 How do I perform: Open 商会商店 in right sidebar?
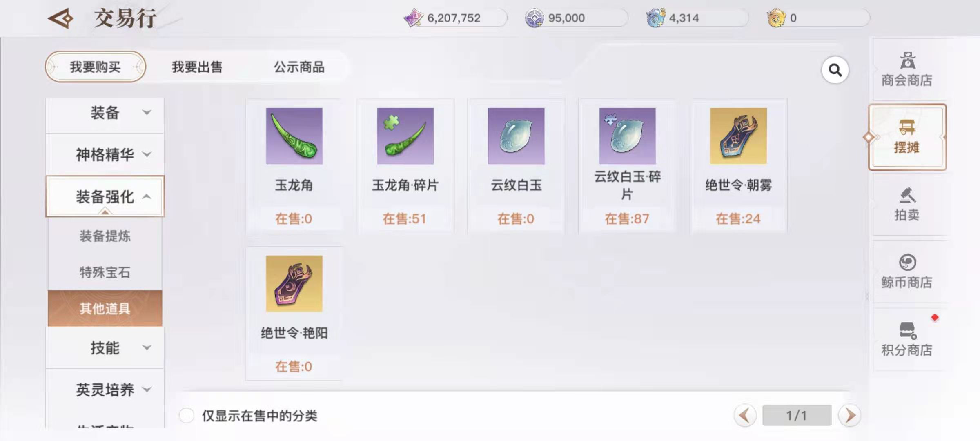907,69
